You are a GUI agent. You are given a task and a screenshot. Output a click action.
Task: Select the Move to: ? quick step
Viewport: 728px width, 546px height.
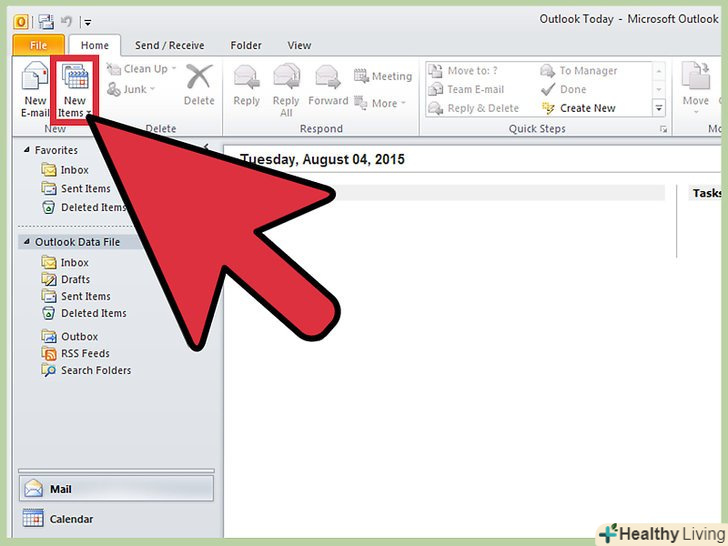coord(462,71)
